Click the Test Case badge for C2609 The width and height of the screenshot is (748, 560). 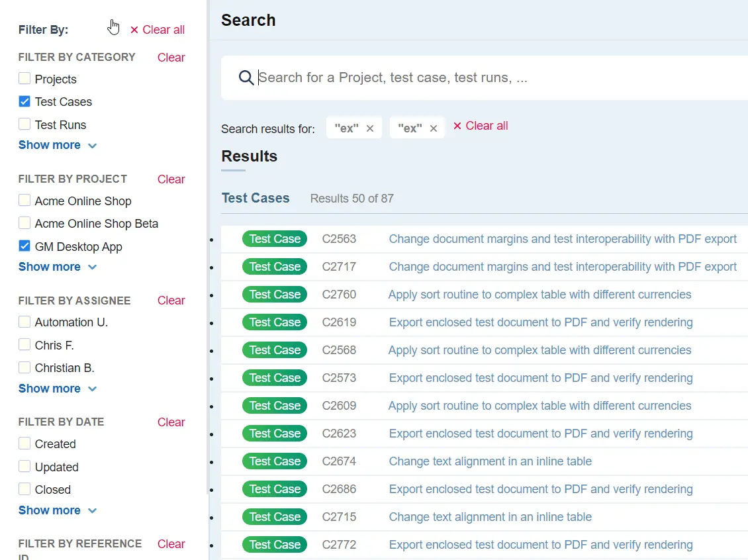[x=275, y=406]
